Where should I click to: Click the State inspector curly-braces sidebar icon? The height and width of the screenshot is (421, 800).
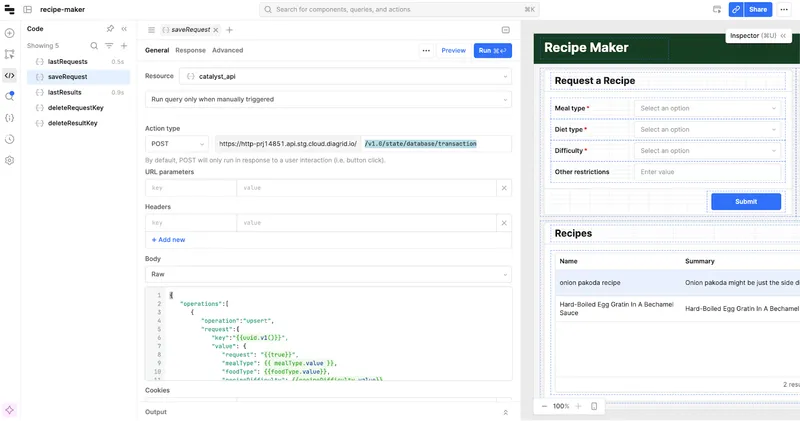[x=10, y=118]
